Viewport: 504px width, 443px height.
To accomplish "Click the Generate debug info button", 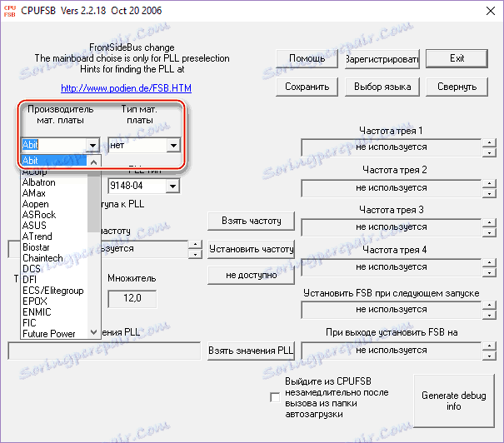I will (x=453, y=401).
